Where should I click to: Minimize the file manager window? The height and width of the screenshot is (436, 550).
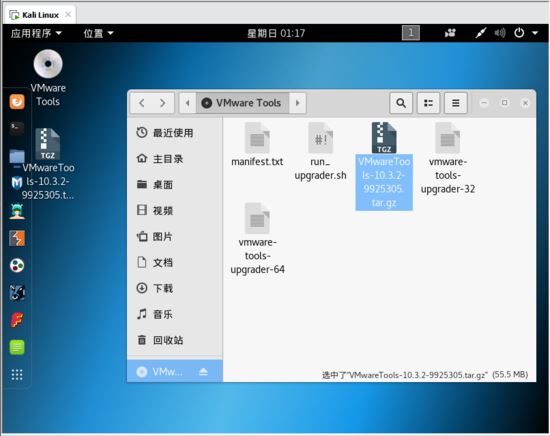tap(484, 103)
